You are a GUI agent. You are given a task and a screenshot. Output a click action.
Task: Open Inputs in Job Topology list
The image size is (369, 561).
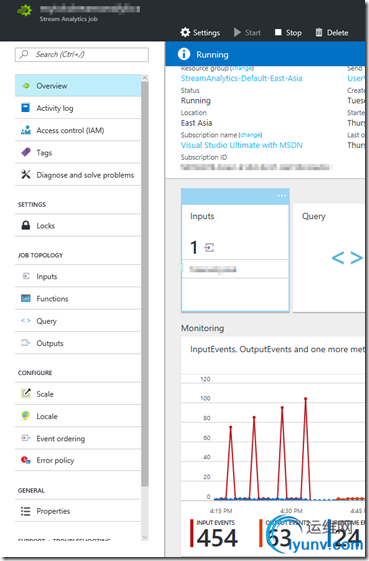pyautogui.click(x=78, y=276)
